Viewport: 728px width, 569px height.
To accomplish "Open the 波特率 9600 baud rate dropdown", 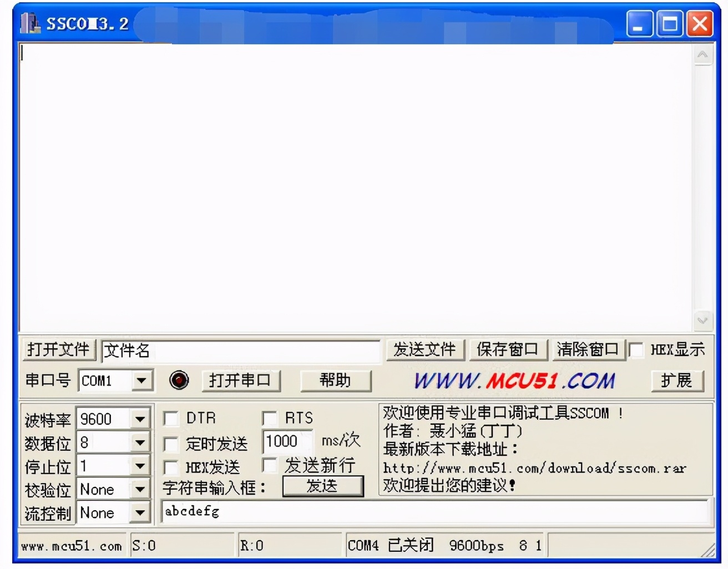I will [140, 419].
